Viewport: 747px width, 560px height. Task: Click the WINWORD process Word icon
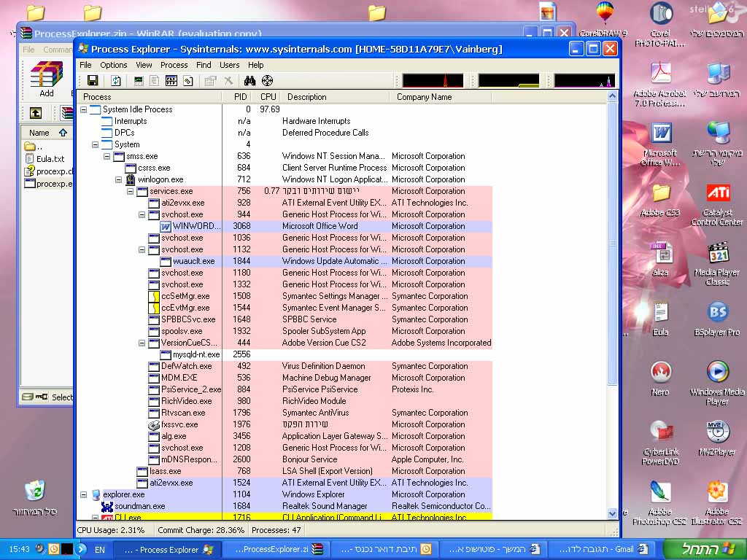coord(166,226)
